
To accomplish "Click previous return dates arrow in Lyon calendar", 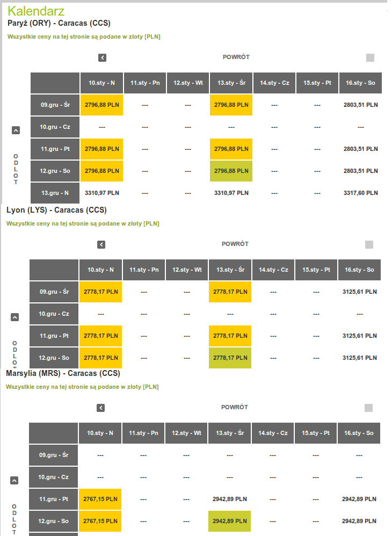I will (x=101, y=245).
